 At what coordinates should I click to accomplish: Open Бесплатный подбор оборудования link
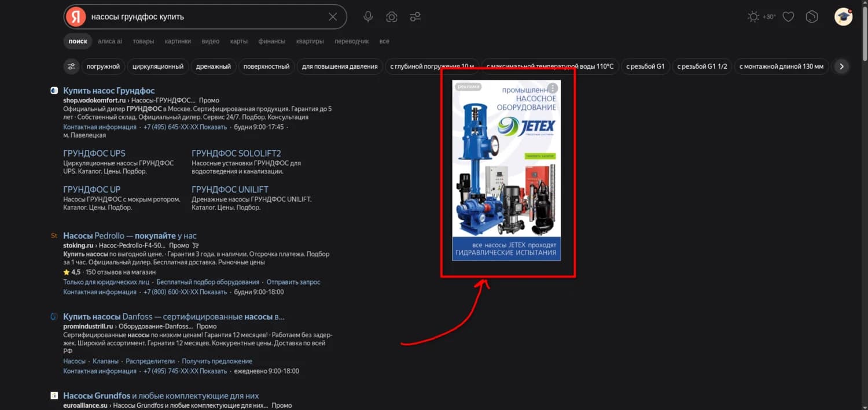tap(208, 282)
